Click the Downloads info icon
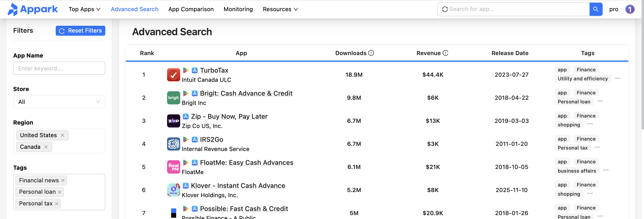 [x=371, y=53]
